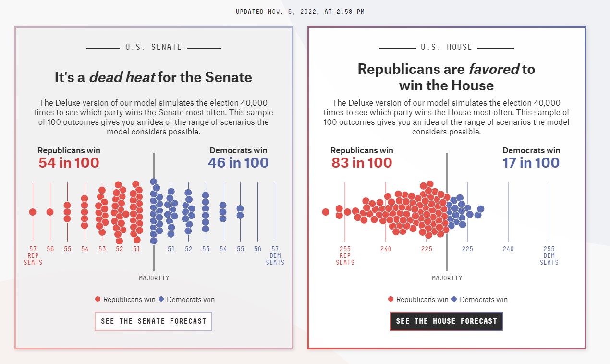Screen dimensions: 610x364
Task: Select the rightmost blue dot in House chart
Action: point(480,209)
